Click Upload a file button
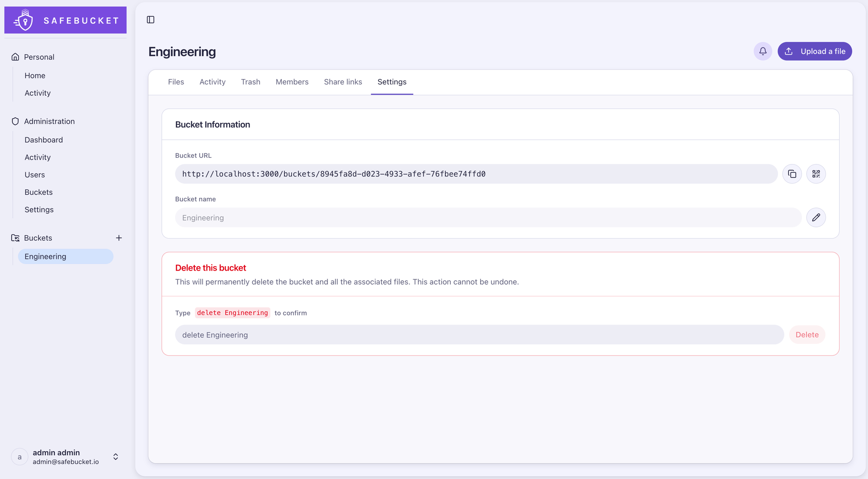Viewport: 868px width, 479px height. coord(815,52)
